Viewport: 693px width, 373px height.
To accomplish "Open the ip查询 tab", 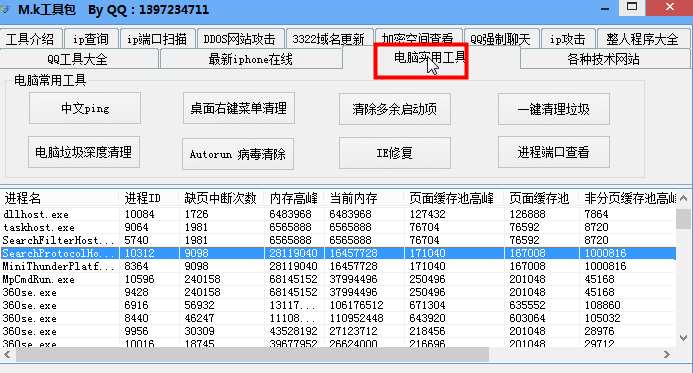I will point(91,38).
